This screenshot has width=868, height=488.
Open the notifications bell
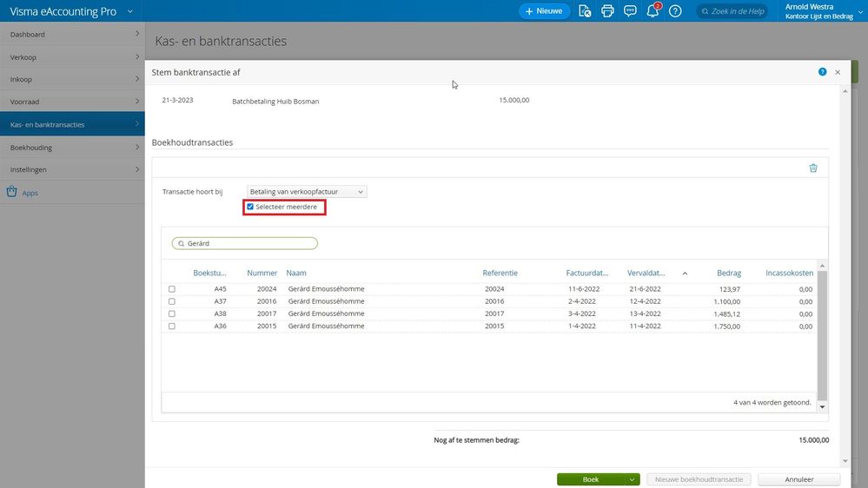click(653, 11)
